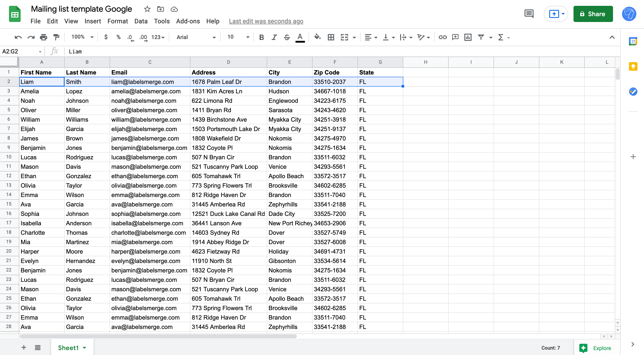
Task: Insert a comment using the comment icon
Action: (x=455, y=37)
